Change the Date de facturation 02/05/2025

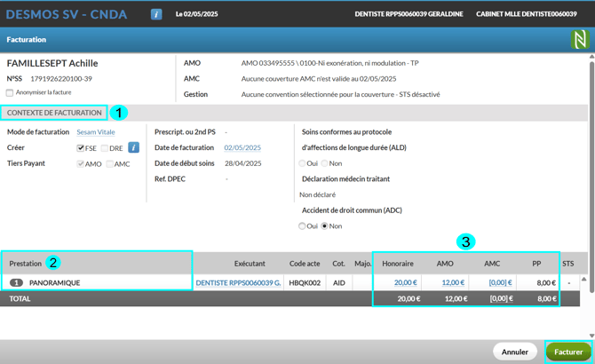(242, 147)
